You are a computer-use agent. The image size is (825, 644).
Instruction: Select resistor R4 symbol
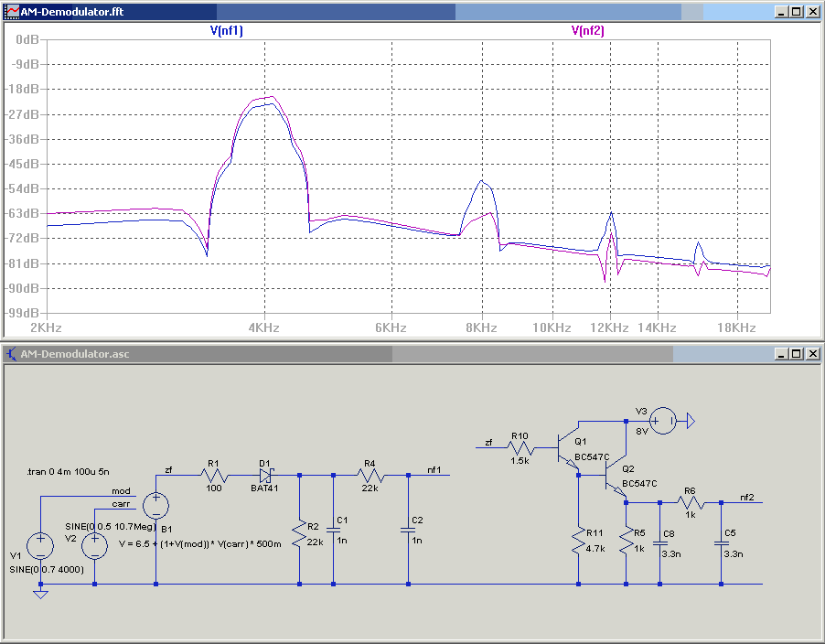tap(370, 476)
